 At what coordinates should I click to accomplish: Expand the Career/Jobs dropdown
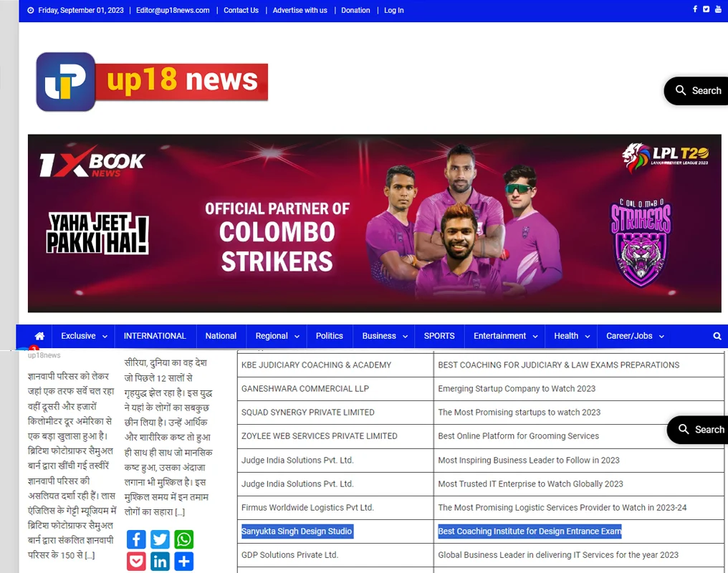point(635,336)
